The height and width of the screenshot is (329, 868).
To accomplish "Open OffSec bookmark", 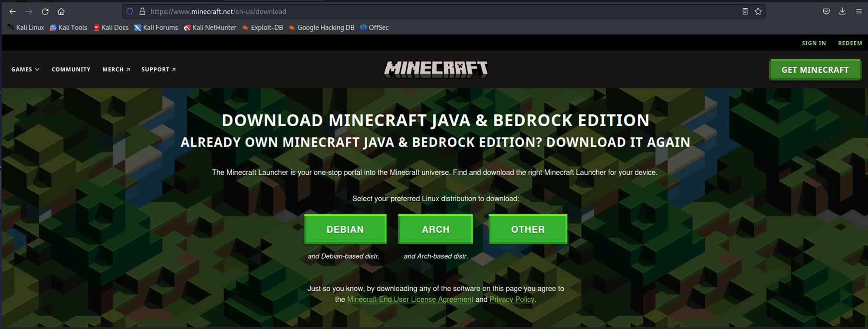I will click(x=374, y=27).
